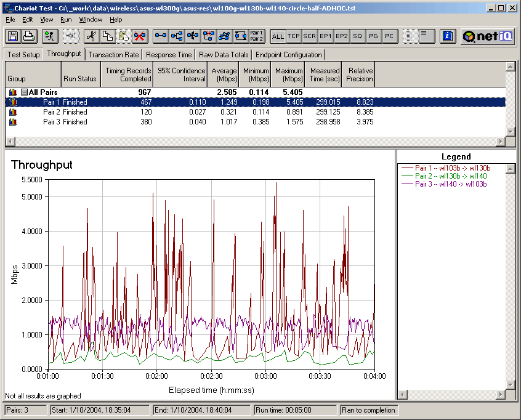Toggle the TCP filter button

pos(294,36)
